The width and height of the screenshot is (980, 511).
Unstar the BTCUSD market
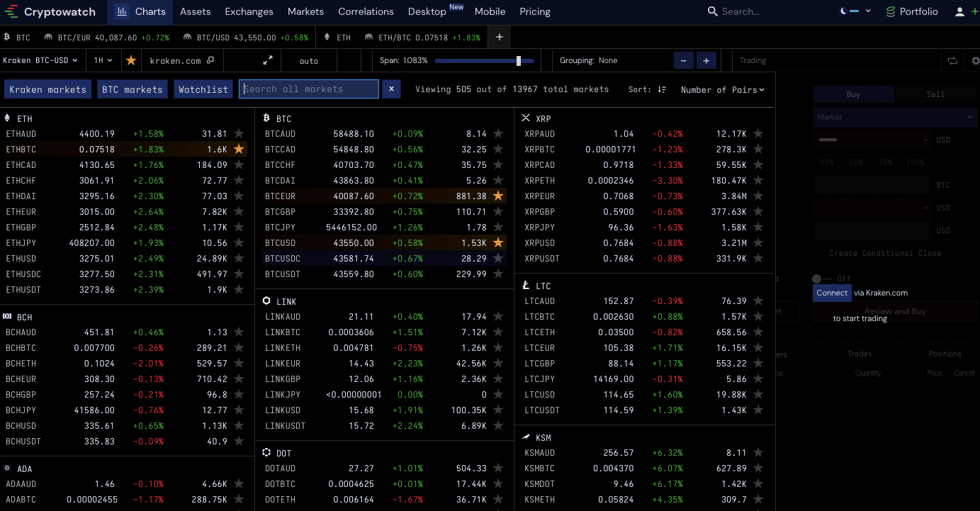pos(498,242)
